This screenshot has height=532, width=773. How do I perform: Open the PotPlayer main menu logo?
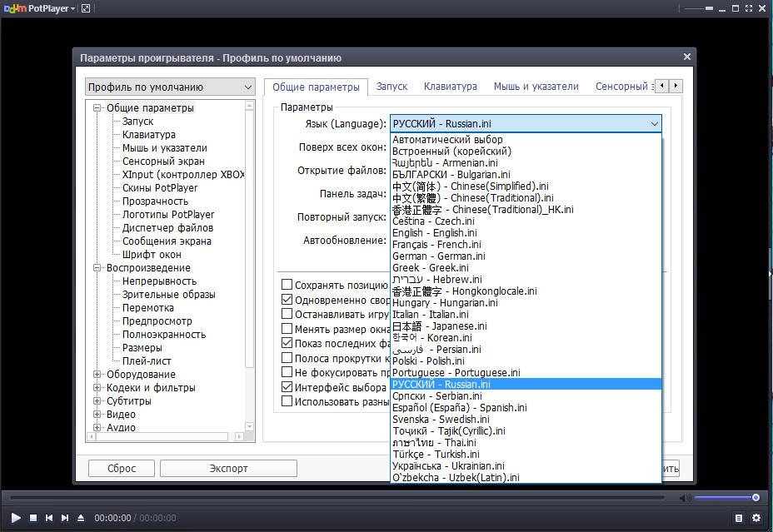tap(39, 8)
